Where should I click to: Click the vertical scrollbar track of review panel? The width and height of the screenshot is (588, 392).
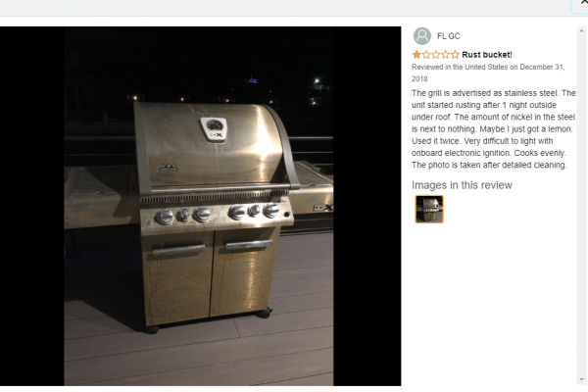581,206
